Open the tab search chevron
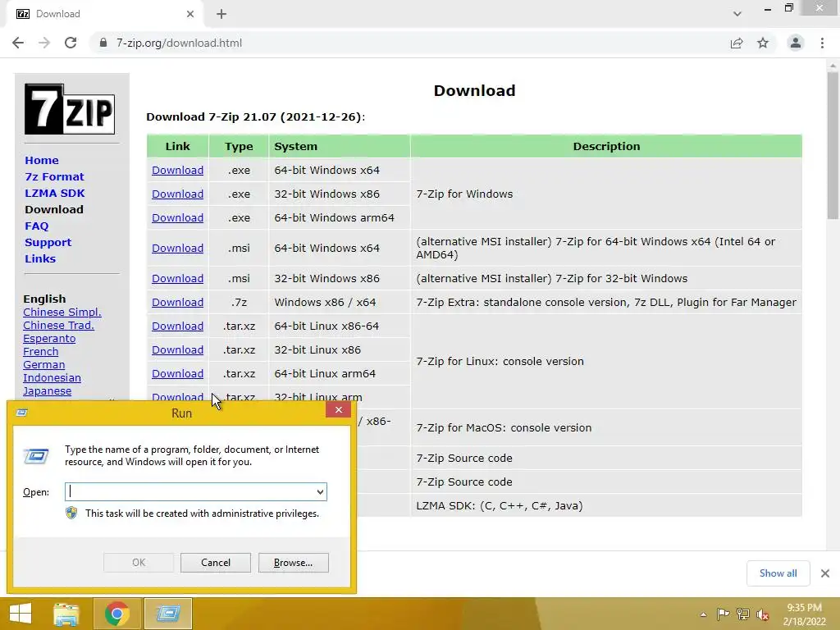Image resolution: width=840 pixels, height=630 pixels. (737, 14)
